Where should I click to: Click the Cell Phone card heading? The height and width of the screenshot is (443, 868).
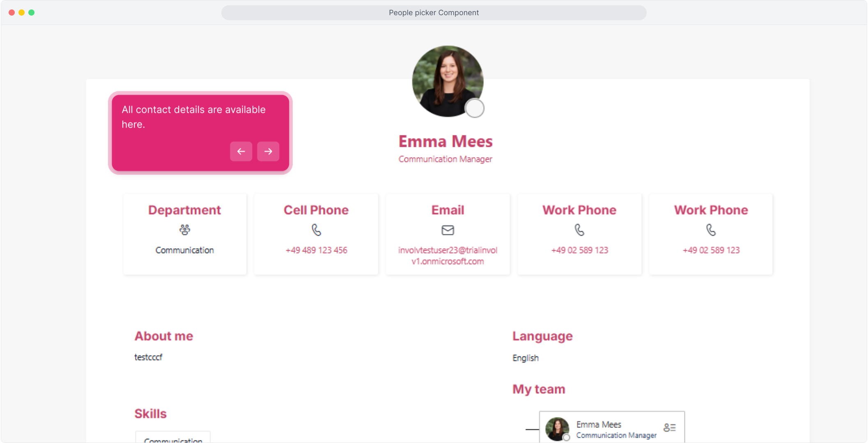pos(316,210)
